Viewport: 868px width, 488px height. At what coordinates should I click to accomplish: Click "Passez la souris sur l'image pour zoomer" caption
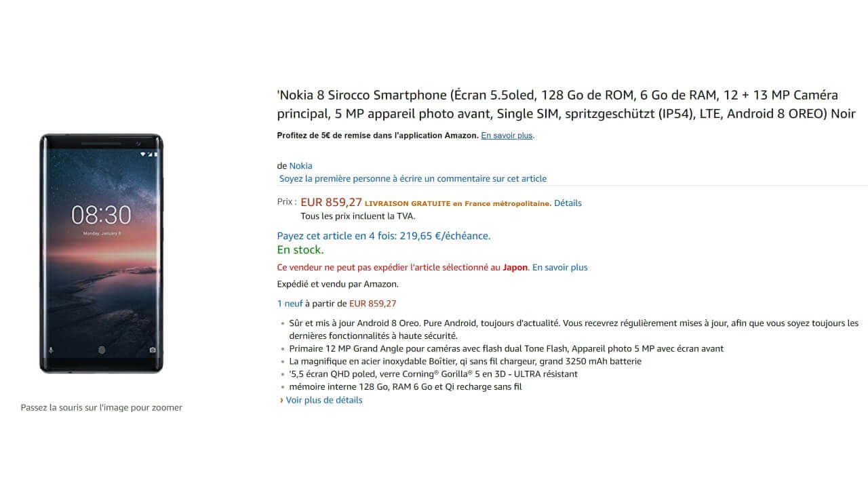101,407
